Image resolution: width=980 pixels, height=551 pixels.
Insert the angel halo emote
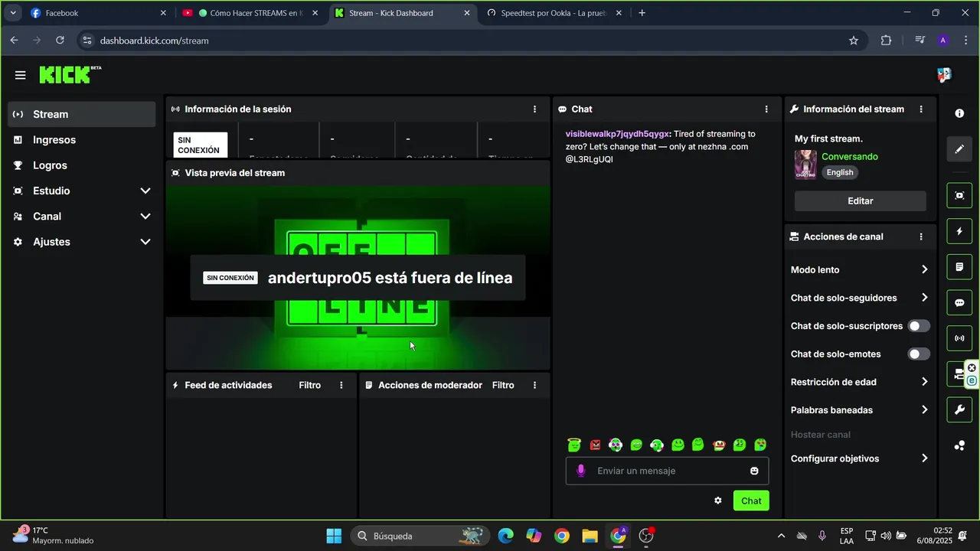[x=574, y=445]
